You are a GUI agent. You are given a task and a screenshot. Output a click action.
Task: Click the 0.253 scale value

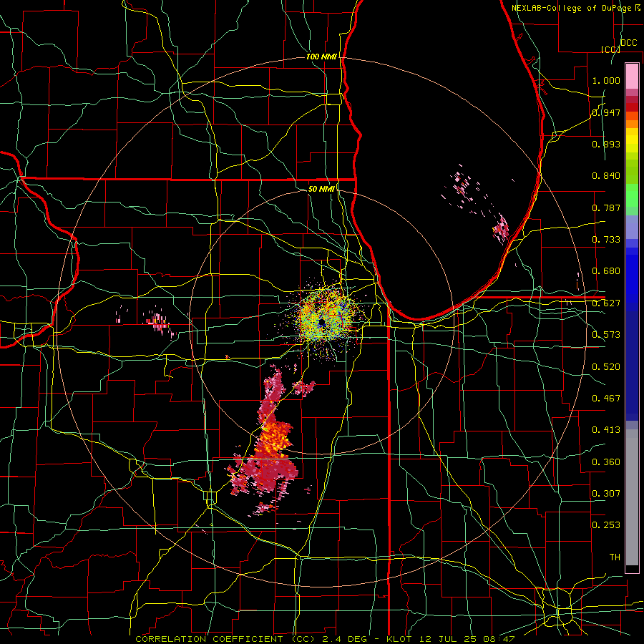click(x=606, y=525)
